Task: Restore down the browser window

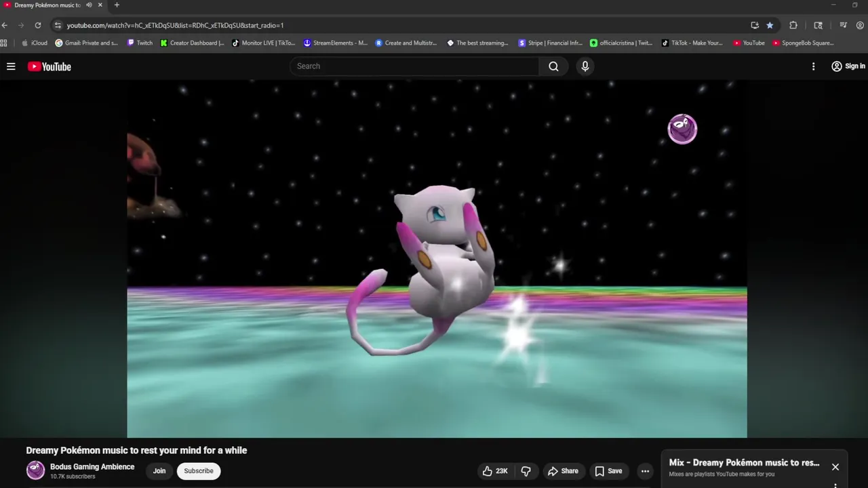Action: coord(854,5)
